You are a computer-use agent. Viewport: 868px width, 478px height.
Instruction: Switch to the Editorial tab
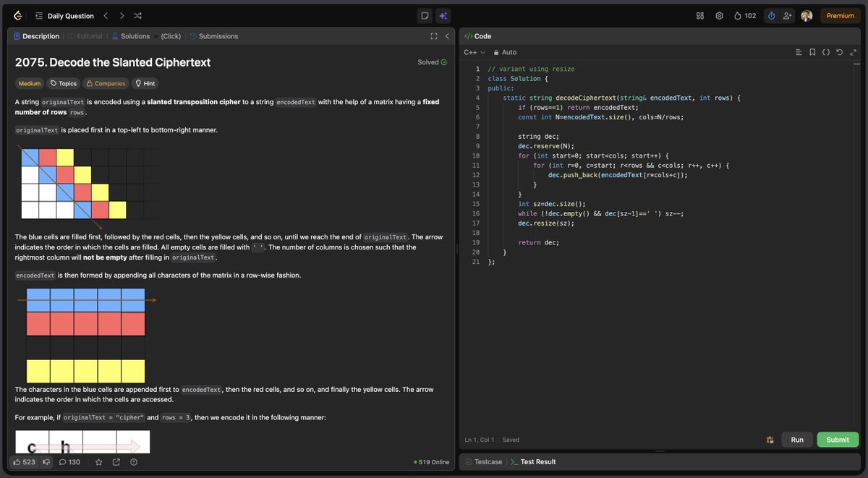pos(85,36)
